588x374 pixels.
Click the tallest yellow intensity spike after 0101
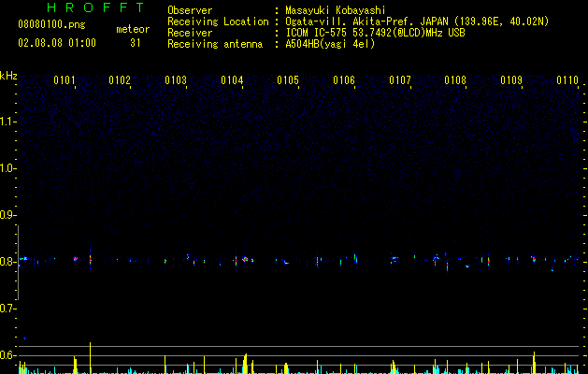[x=90, y=358]
